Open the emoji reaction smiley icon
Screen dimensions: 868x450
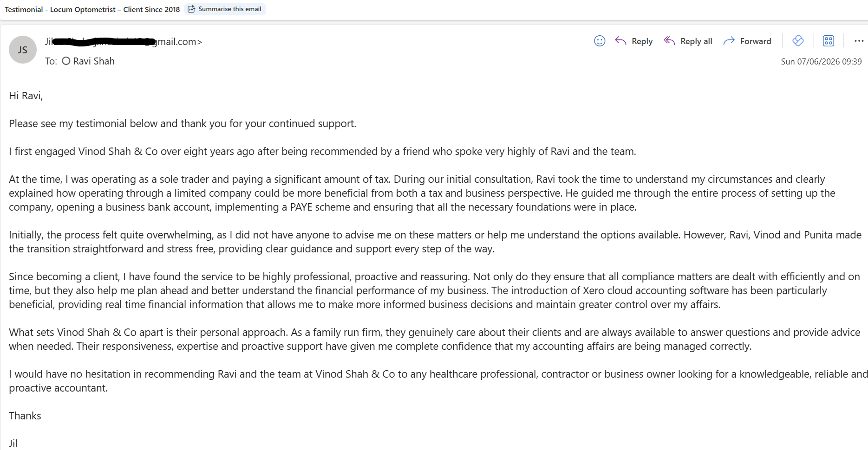pyautogui.click(x=600, y=41)
